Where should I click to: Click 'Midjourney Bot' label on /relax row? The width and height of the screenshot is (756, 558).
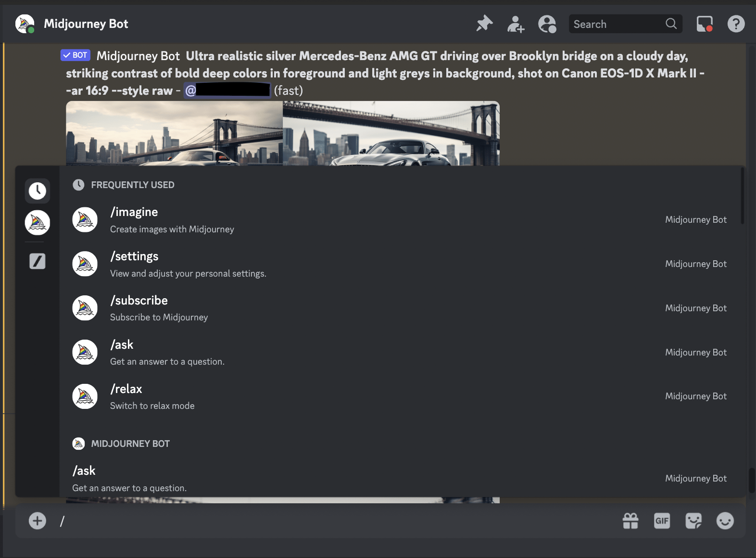(x=696, y=396)
